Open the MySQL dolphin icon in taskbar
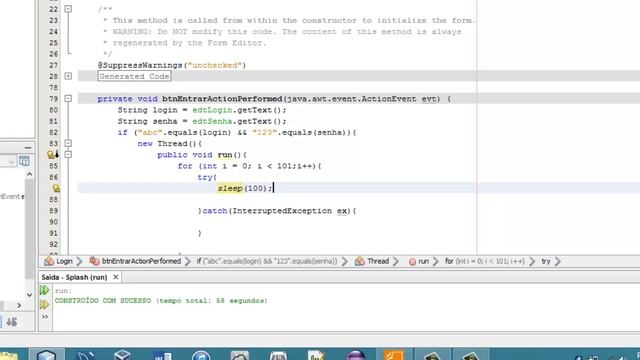The height and width of the screenshot is (360, 640). pos(86,355)
